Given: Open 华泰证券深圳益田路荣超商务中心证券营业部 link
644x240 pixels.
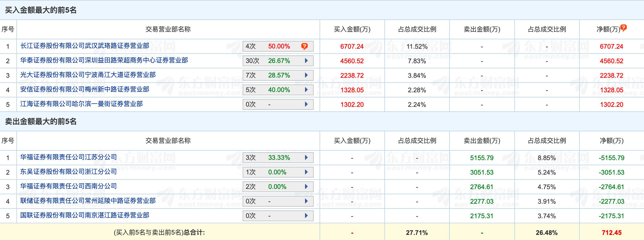Looking at the screenshot, I should (104, 60).
